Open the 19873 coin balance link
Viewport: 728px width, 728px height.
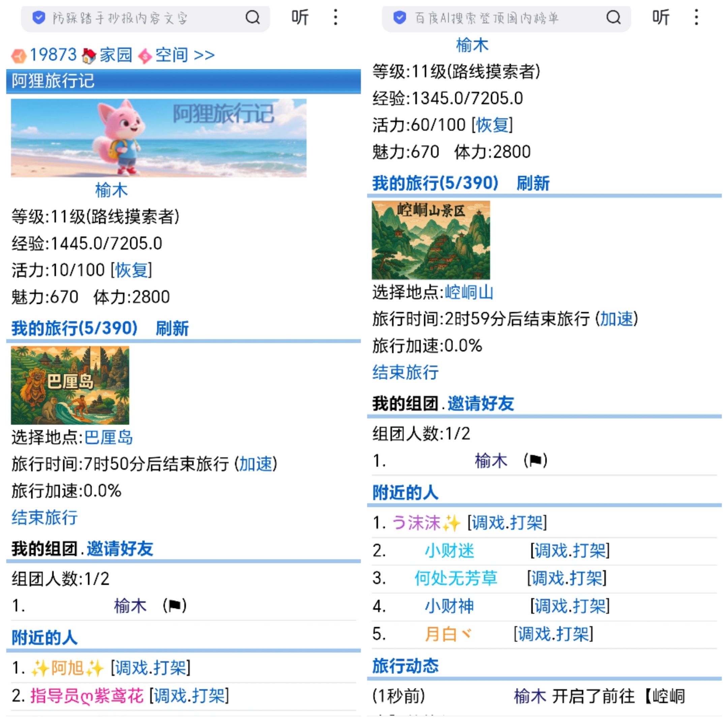point(53,55)
